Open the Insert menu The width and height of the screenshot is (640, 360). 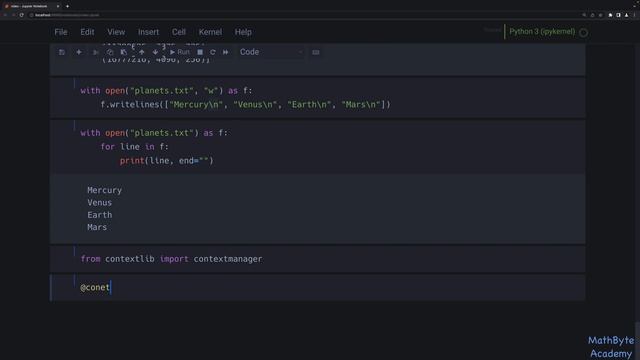(x=148, y=32)
